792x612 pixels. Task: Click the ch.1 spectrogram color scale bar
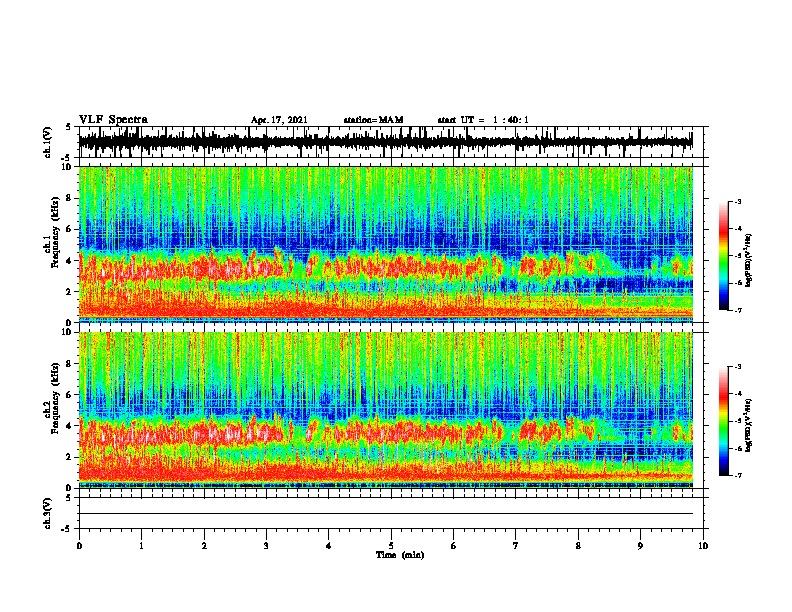[724, 256]
